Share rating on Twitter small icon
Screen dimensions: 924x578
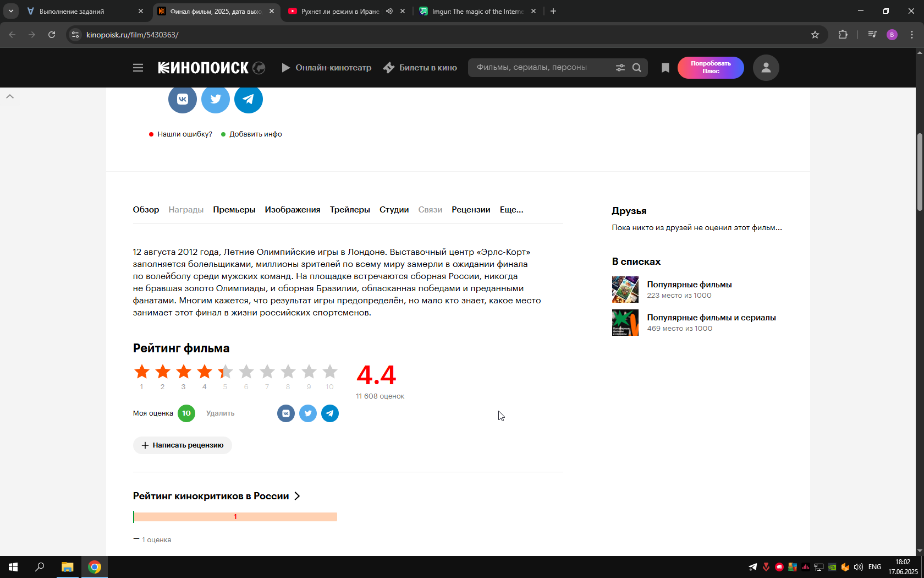pos(308,413)
